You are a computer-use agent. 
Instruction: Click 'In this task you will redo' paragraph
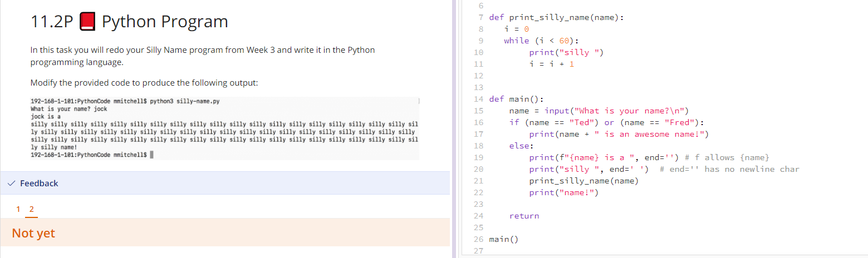coord(203,56)
